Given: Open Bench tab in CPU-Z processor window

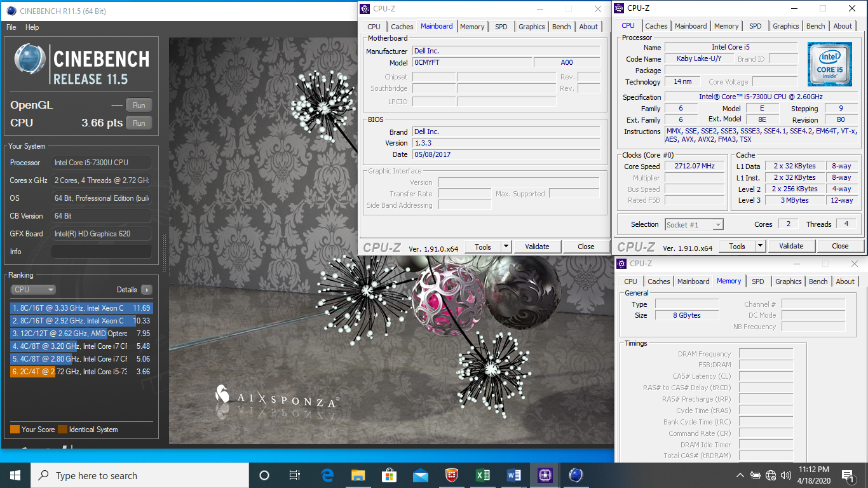Looking at the screenshot, I should pyautogui.click(x=816, y=26).
